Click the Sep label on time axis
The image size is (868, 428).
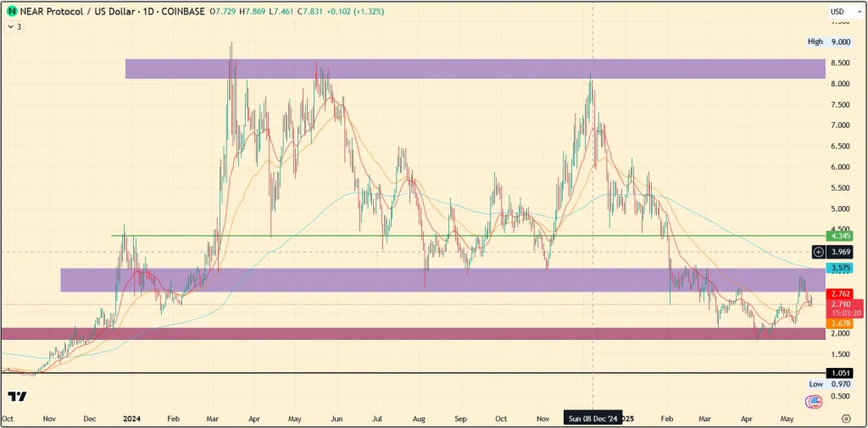(460, 418)
